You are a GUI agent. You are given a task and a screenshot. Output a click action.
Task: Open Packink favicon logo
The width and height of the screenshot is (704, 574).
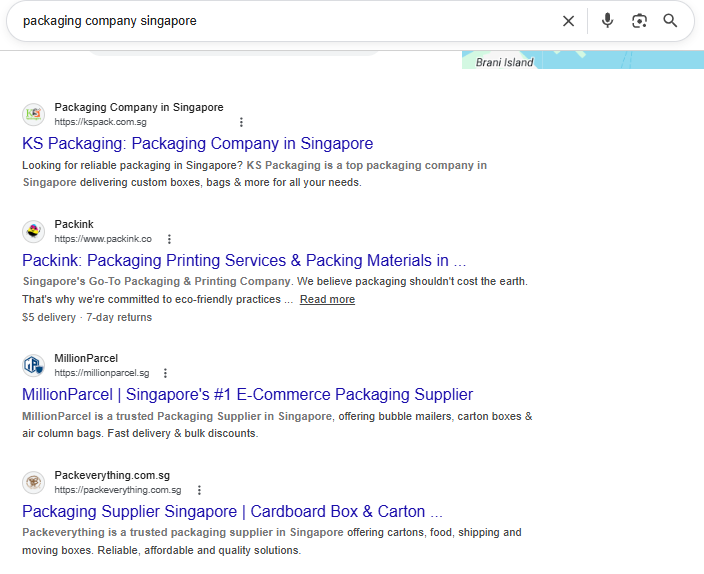pyautogui.click(x=34, y=231)
